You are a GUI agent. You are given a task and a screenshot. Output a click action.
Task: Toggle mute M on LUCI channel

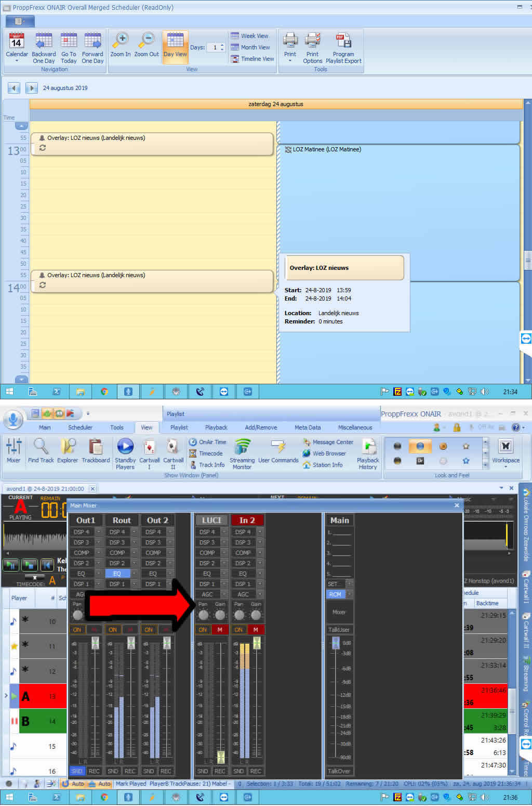point(220,630)
